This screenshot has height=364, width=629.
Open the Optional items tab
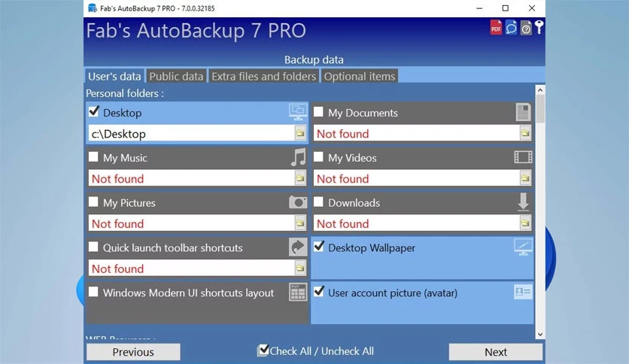tap(360, 76)
